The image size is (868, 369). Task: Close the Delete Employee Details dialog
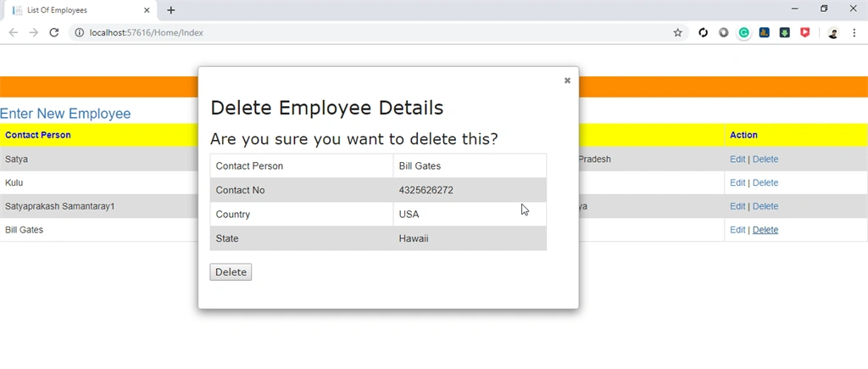(567, 81)
